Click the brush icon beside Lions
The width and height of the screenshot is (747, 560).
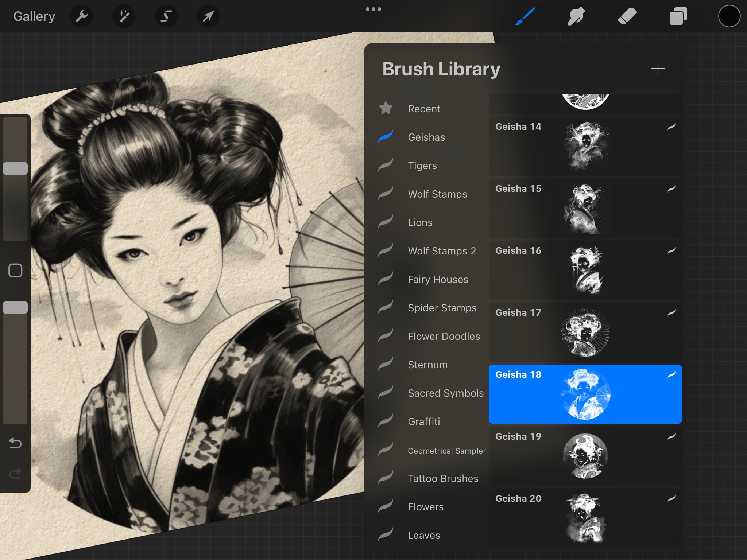click(x=386, y=222)
